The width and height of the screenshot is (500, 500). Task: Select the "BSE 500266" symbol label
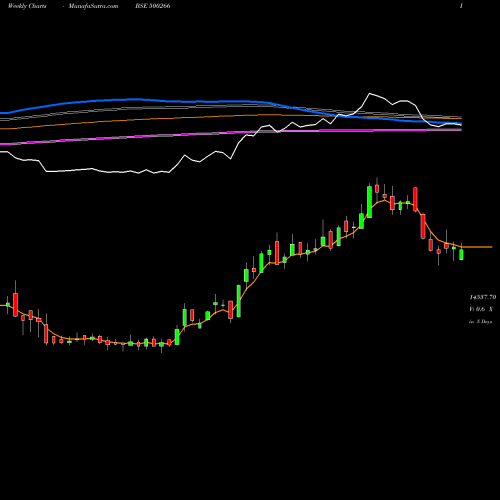point(153,6)
